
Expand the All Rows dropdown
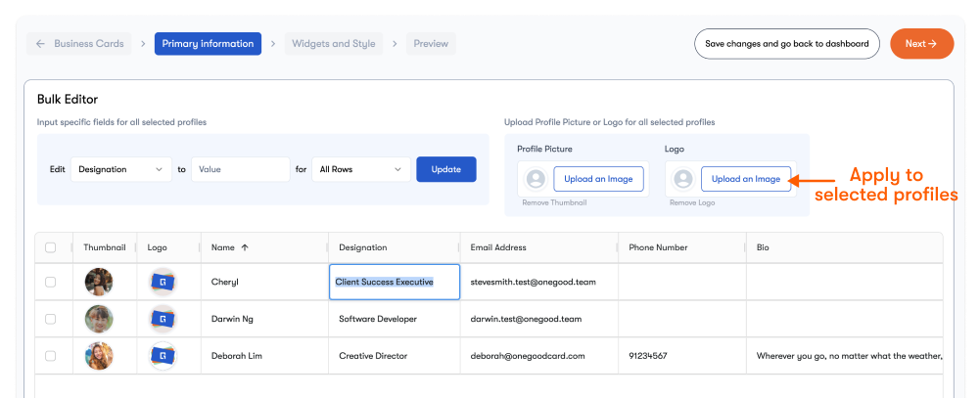361,169
